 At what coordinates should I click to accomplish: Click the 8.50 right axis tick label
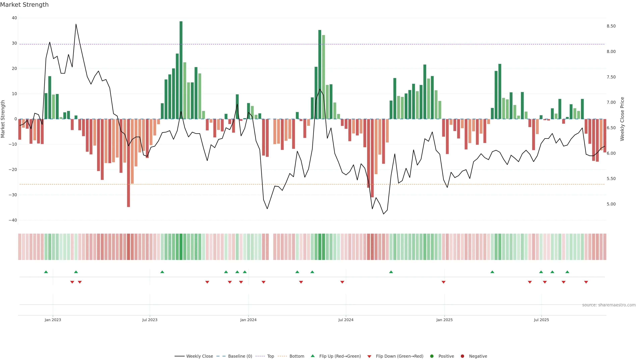coord(611,26)
